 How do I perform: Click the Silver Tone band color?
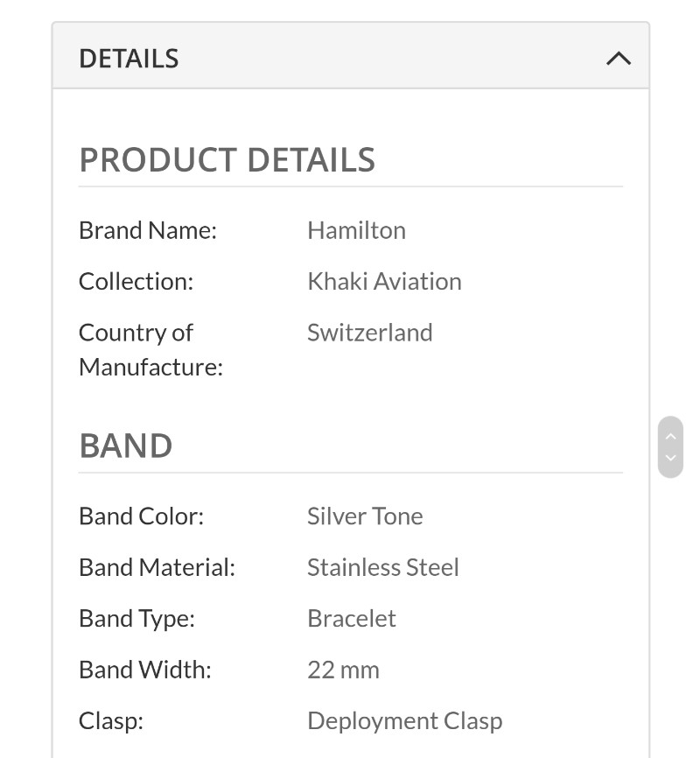[365, 516]
